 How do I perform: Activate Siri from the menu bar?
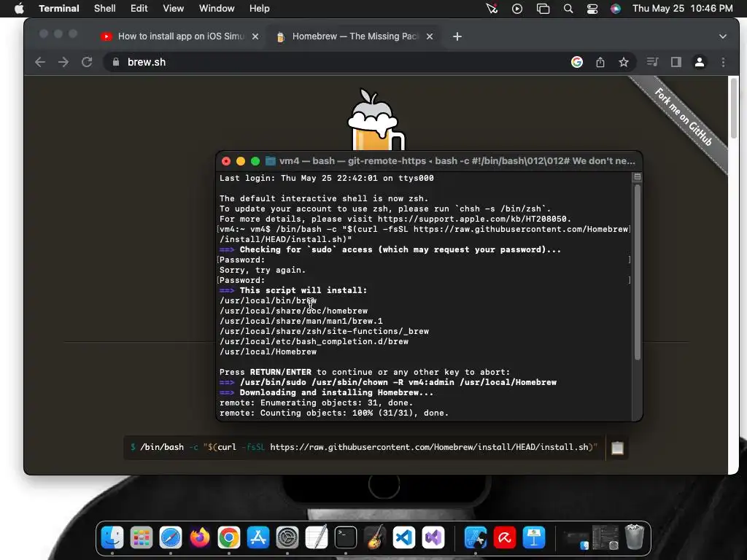616,8
